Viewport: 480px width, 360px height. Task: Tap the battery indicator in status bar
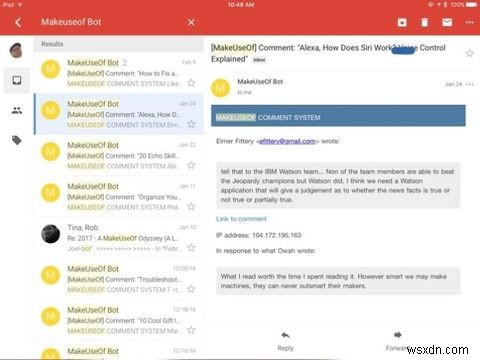472,5
